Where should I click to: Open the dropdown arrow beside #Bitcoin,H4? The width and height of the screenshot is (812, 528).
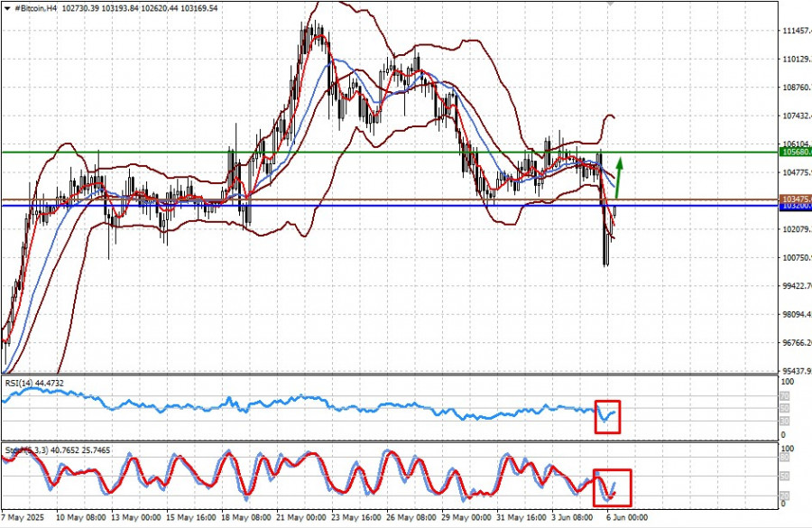coord(7,8)
